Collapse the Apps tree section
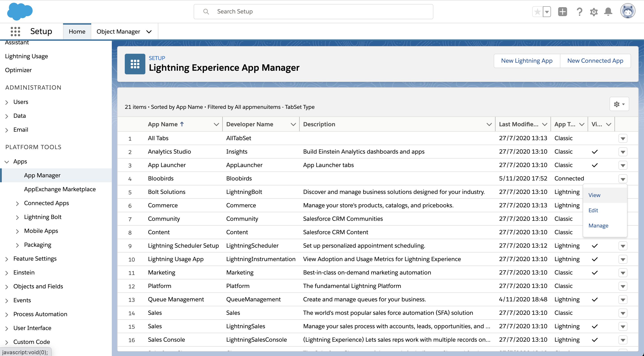This screenshot has width=644, height=356. point(7,162)
